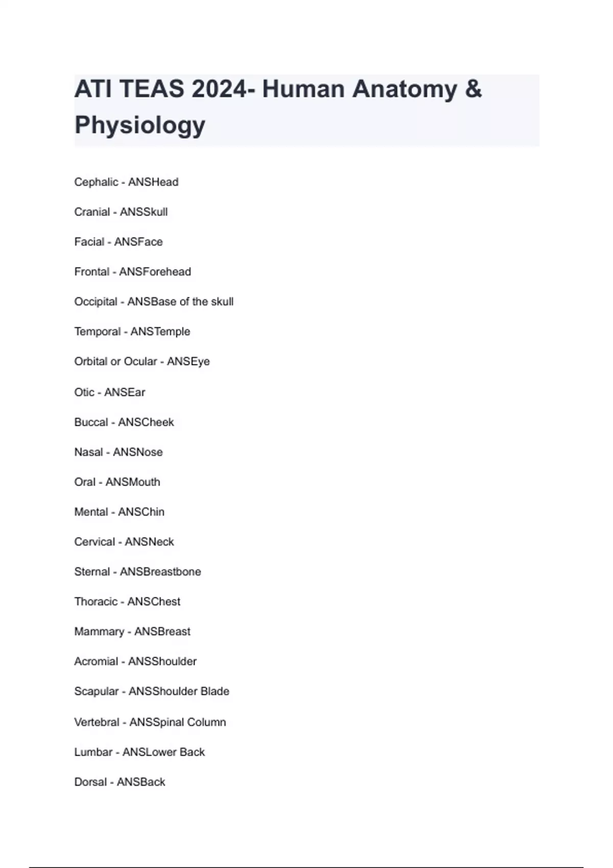Image resolution: width=613 pixels, height=868 pixels.
Task: Click the 'Cervical - ANSNeck' text
Action: [x=124, y=542]
